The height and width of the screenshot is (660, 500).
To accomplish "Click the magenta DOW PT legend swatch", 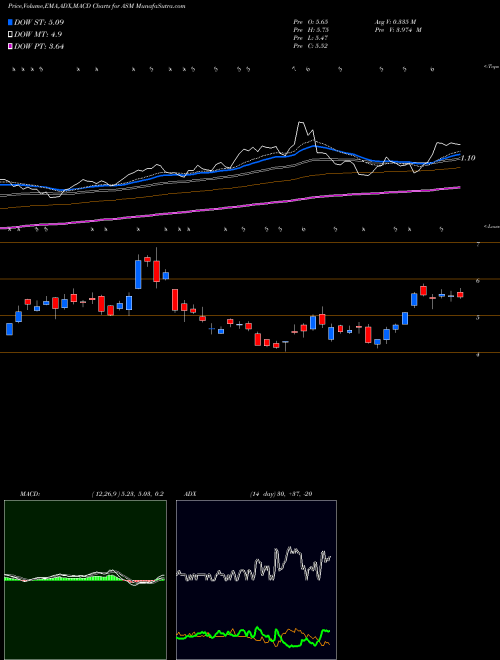I will [x=10, y=47].
